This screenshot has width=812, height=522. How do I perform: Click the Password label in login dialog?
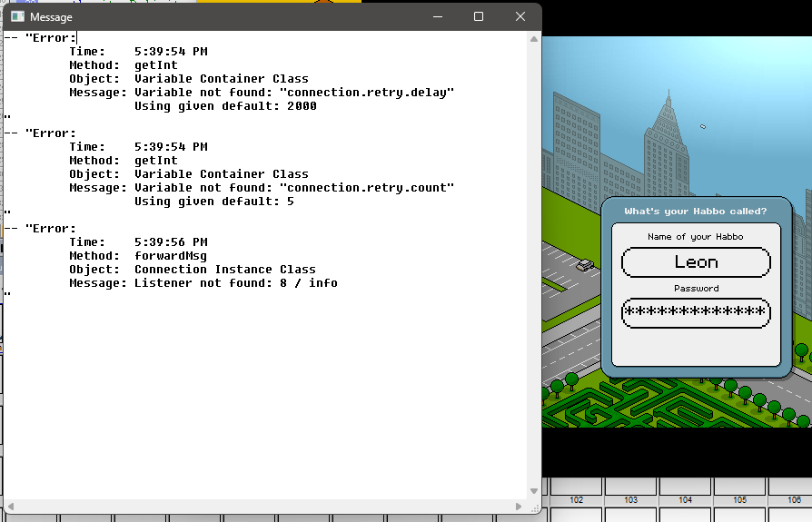coord(696,288)
